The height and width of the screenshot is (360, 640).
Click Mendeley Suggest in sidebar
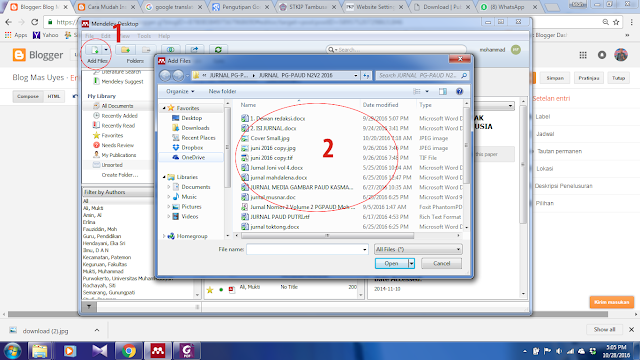(122, 81)
